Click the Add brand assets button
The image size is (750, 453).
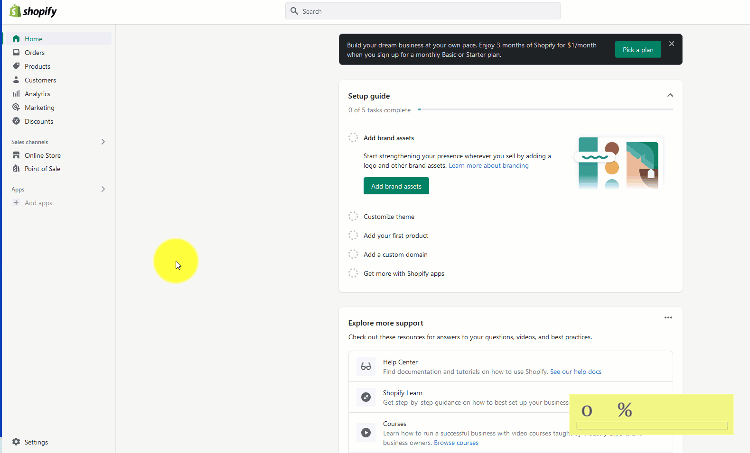coord(396,186)
